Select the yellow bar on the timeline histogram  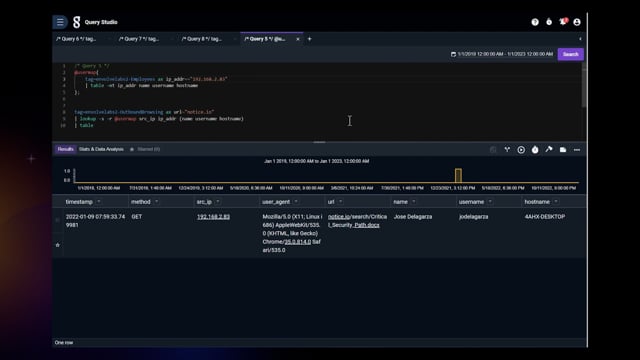pos(458,176)
